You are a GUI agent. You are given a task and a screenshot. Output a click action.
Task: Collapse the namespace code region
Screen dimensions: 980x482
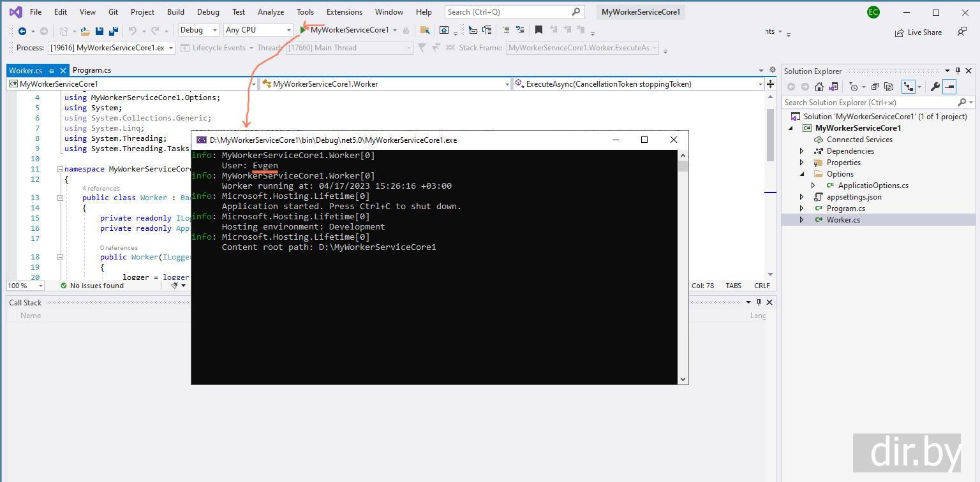pyautogui.click(x=61, y=169)
